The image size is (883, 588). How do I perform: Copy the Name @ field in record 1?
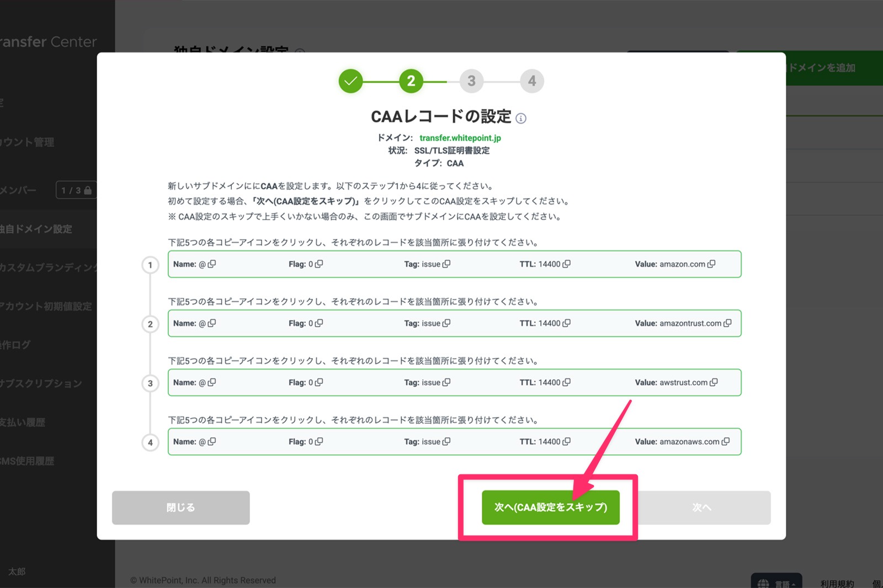pyautogui.click(x=212, y=264)
